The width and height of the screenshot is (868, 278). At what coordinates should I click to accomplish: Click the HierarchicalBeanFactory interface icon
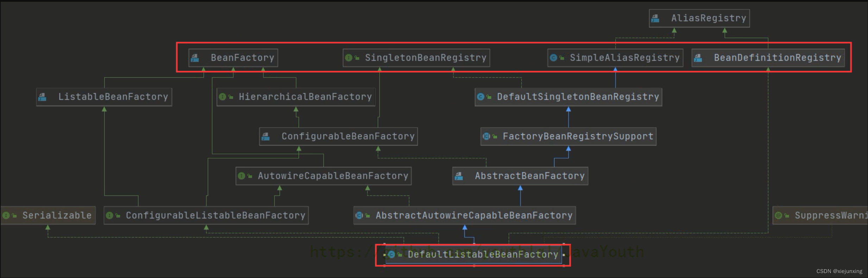(222, 97)
